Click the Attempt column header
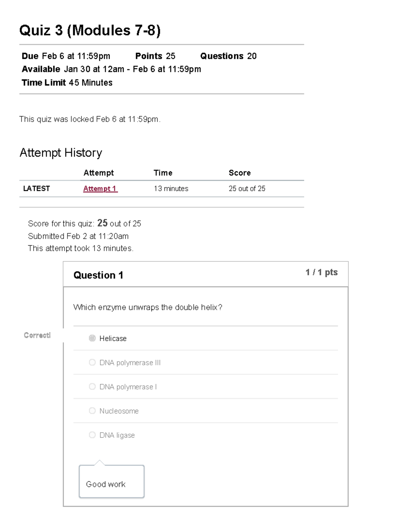This screenshot has width=411, height=532. [98, 173]
